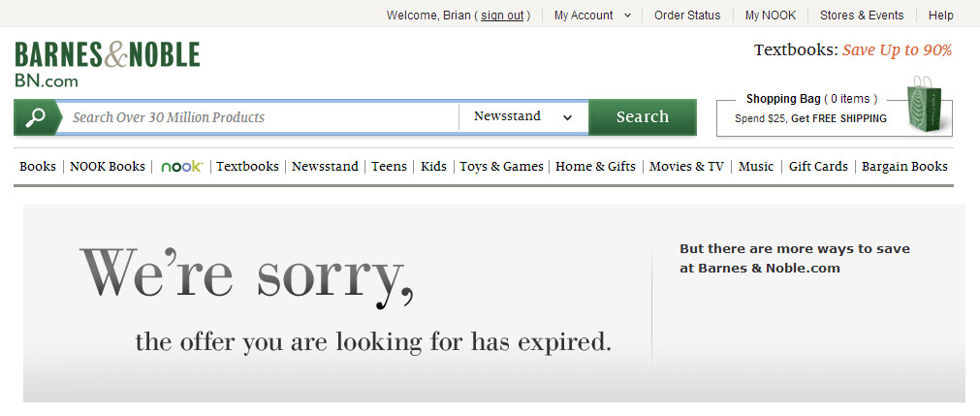Open Order Status page
Image resolution: width=980 pixels, height=416 pixels.
687,16
